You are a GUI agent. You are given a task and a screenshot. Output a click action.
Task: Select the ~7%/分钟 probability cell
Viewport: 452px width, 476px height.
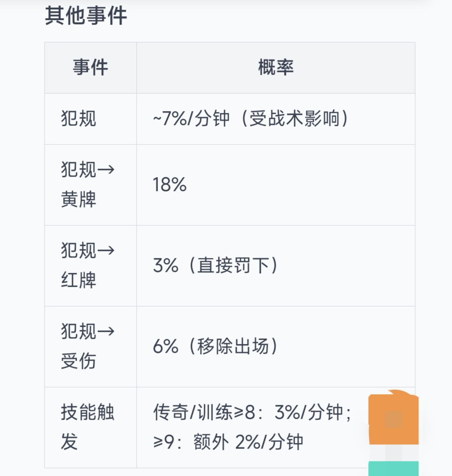click(276, 119)
